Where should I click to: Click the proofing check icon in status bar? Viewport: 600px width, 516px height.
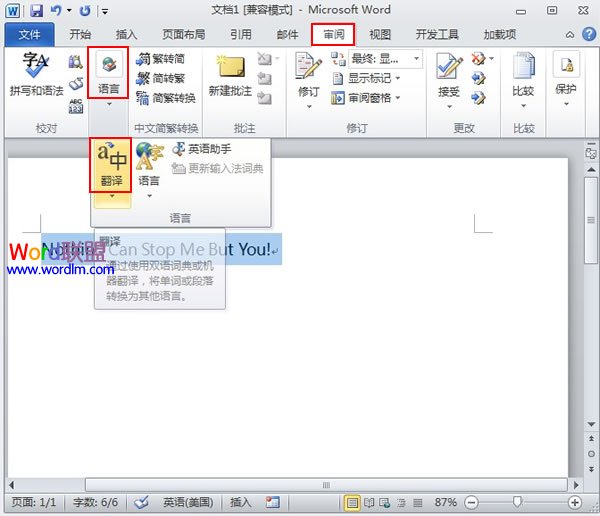(141, 502)
